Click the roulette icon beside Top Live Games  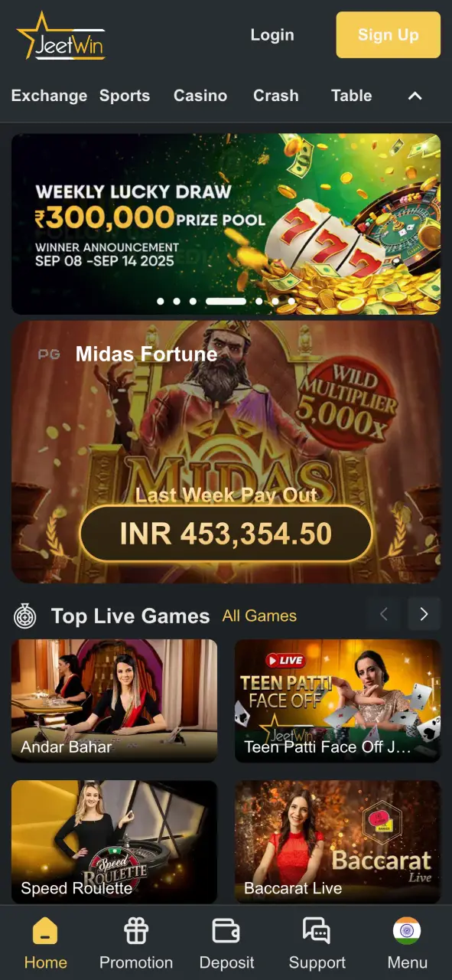(x=25, y=616)
